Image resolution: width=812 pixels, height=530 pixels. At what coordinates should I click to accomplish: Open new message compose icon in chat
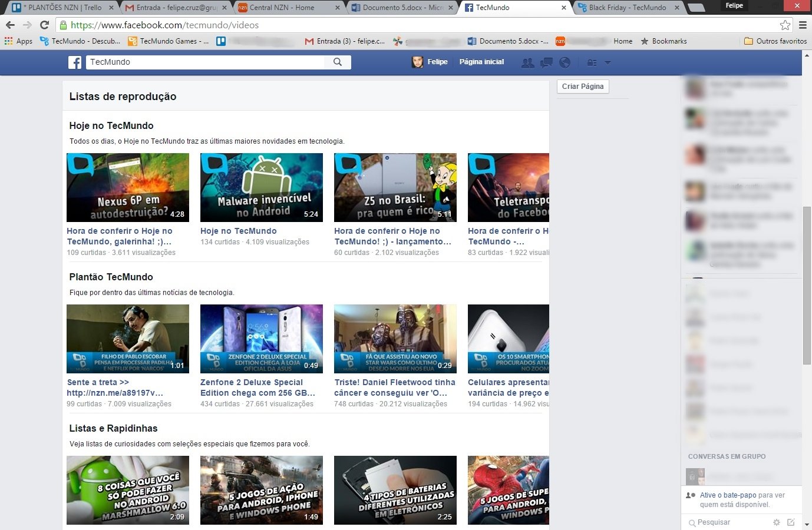pyautogui.click(x=791, y=522)
